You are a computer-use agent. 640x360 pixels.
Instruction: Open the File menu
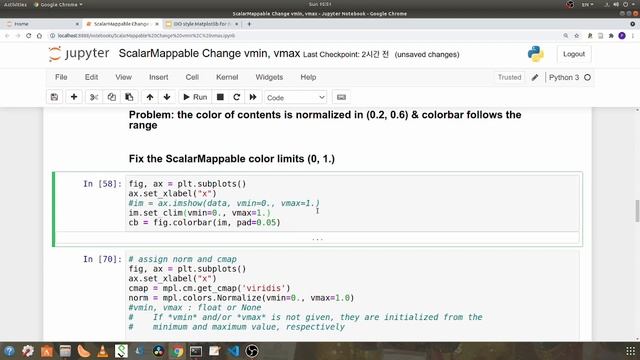[x=61, y=77]
